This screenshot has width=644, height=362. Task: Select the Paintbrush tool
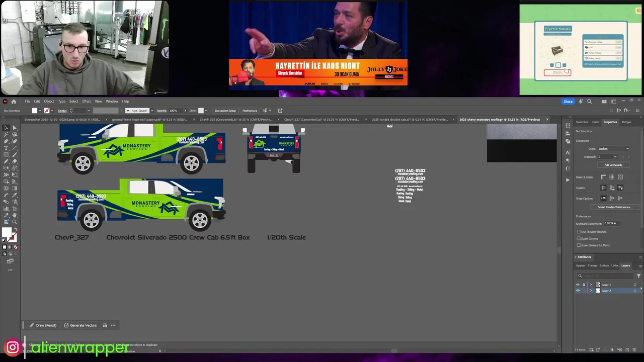tap(14, 154)
